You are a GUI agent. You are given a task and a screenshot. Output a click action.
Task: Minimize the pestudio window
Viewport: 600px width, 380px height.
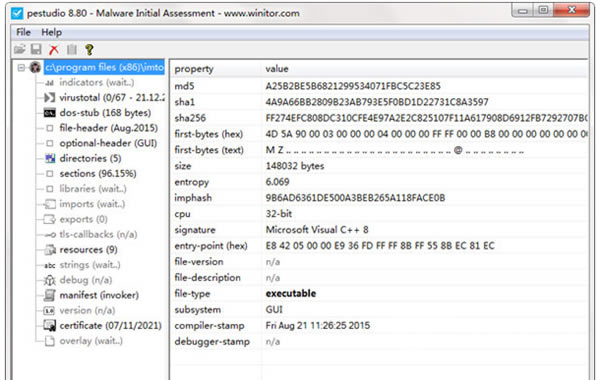523,10
